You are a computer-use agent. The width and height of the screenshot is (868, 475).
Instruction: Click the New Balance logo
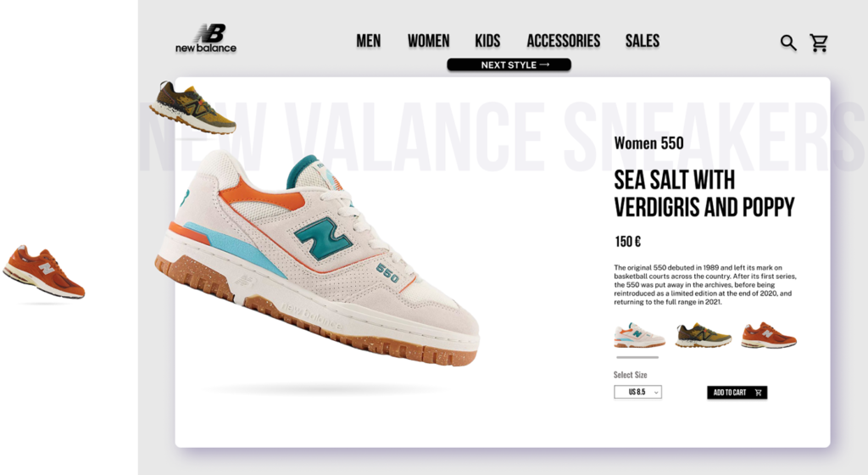(x=206, y=39)
